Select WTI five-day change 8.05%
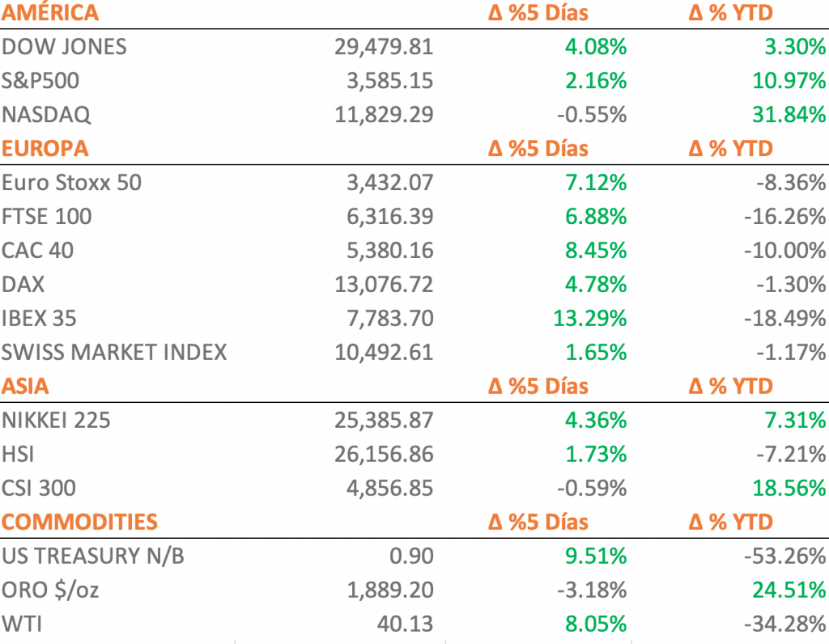Screen dimensions: 829x644 click(x=593, y=625)
